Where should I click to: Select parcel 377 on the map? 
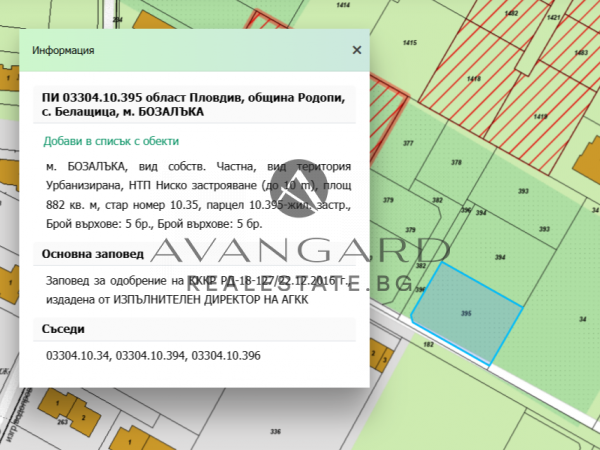(x=408, y=143)
